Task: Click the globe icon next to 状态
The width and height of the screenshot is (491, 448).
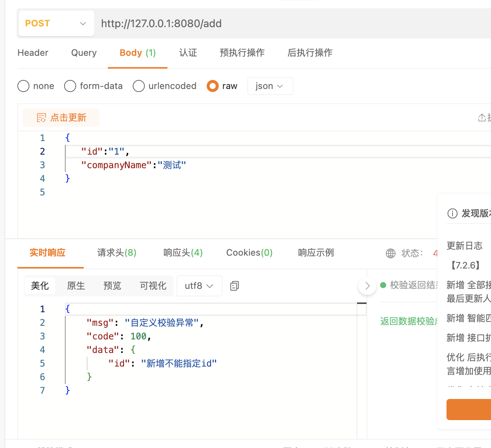Action: click(391, 253)
